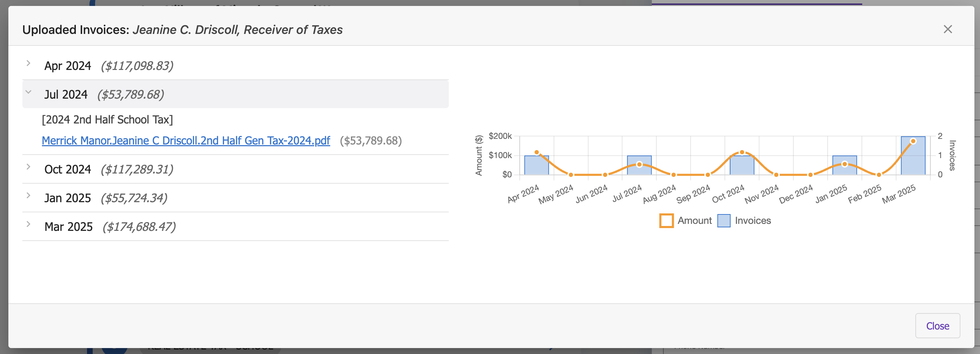980x354 pixels.
Task: Expand the Oct 2024 chevron
Action: (x=29, y=167)
